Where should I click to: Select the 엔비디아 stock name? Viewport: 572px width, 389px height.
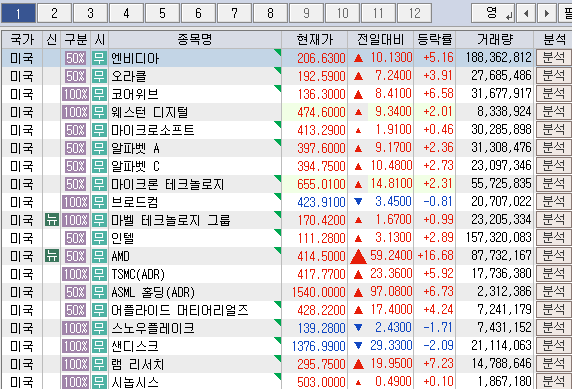135,58
